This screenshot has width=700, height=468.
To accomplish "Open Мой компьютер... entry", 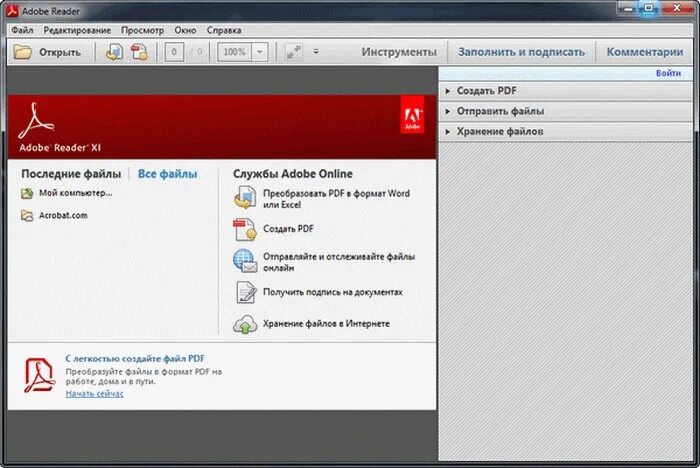I will click(x=75, y=193).
